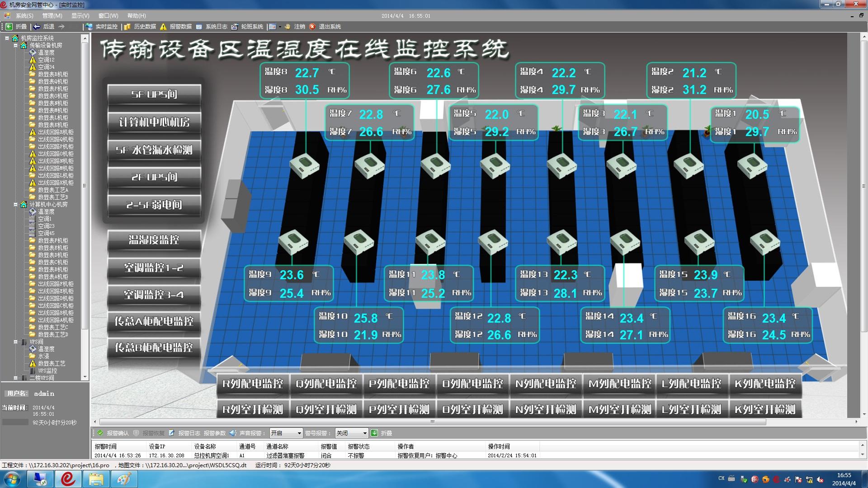Click 温湿度监控 button in sidebar

153,239
